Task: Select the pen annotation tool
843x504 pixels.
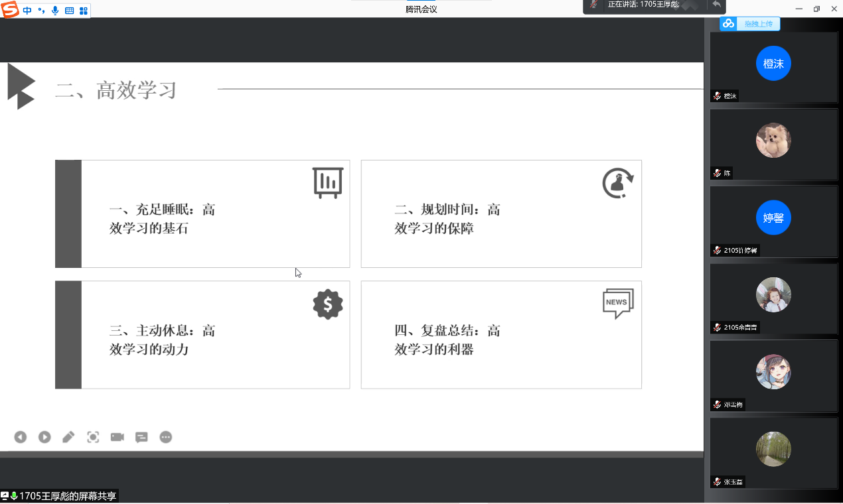Action: click(x=68, y=437)
